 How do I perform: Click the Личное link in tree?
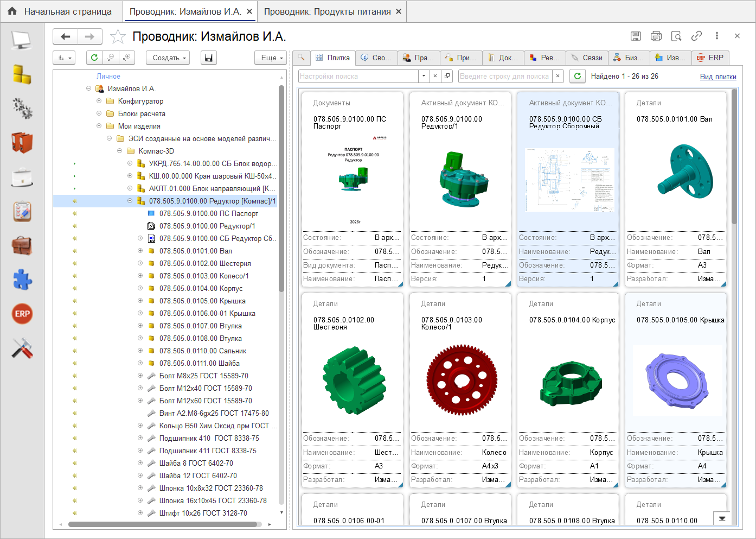[108, 76]
